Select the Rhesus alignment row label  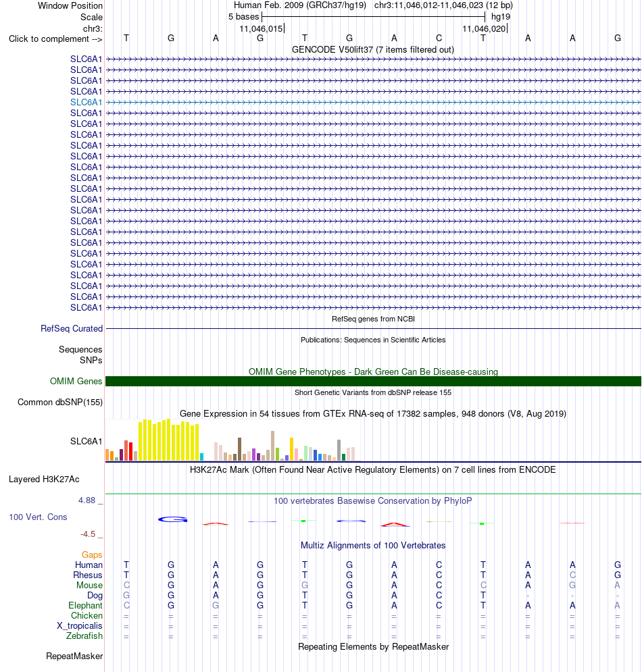click(87, 575)
